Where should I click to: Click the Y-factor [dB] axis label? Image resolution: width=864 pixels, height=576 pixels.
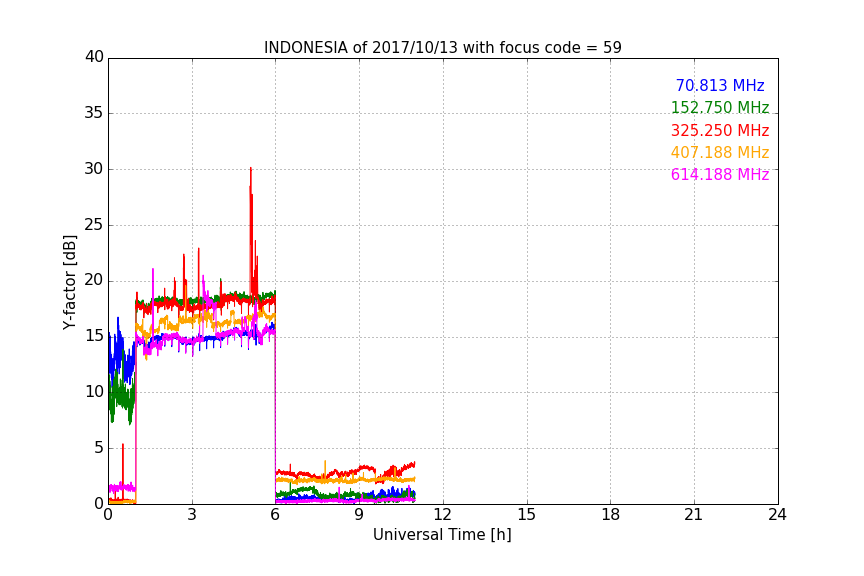point(69,282)
